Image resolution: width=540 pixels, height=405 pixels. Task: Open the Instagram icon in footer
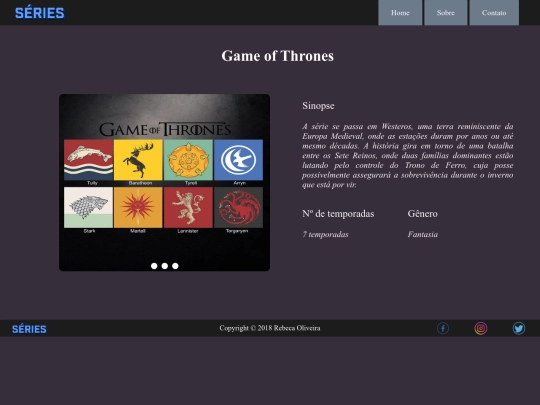pos(481,328)
